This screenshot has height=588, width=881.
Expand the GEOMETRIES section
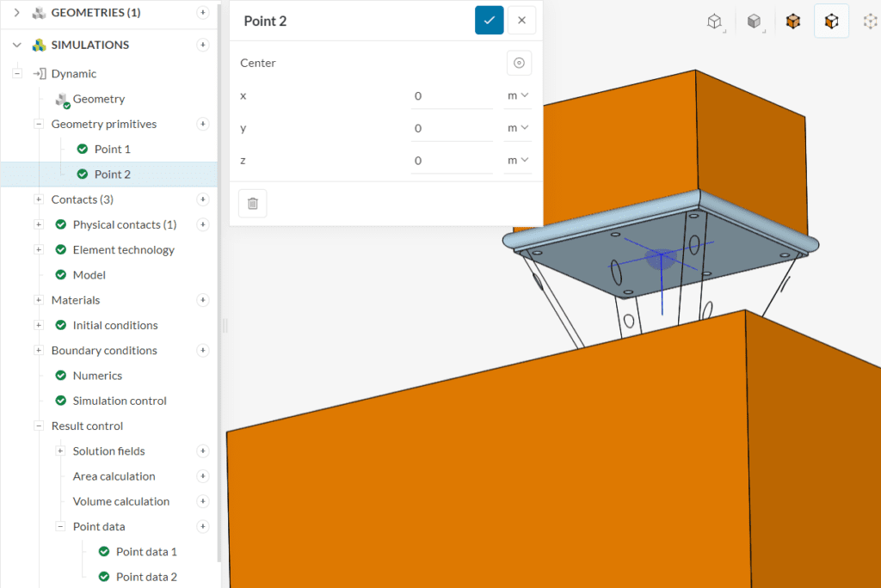[16, 13]
